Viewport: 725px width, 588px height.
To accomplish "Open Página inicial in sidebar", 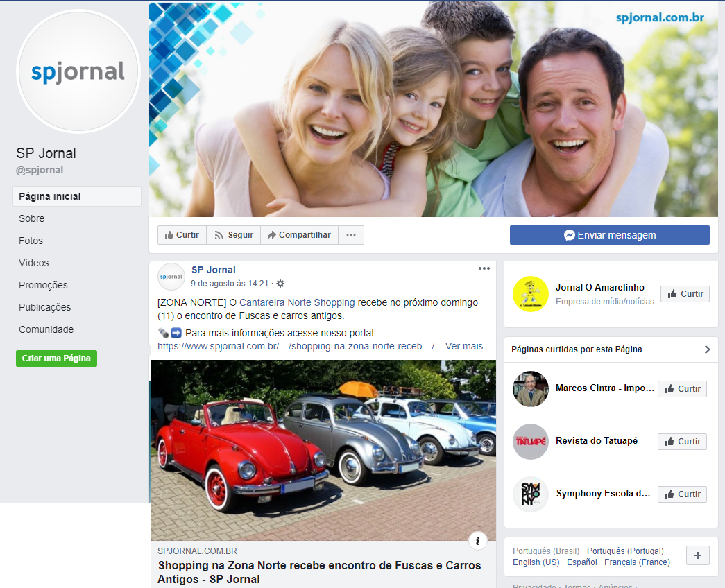I will coord(77,196).
